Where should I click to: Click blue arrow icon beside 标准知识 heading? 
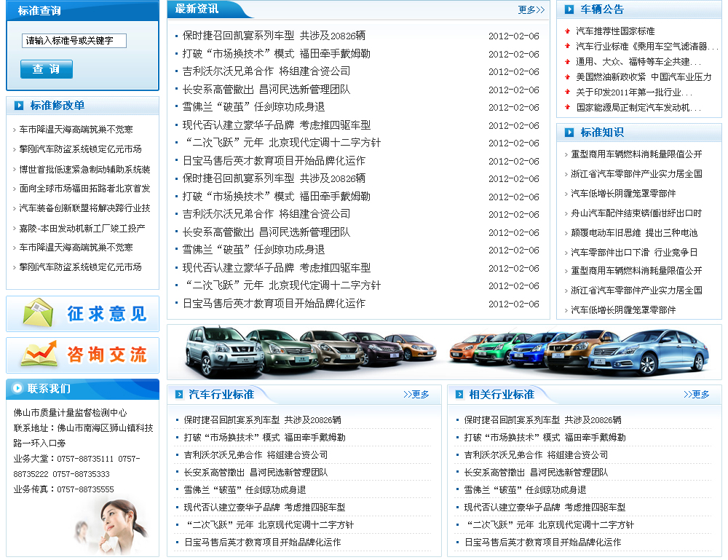tap(569, 133)
